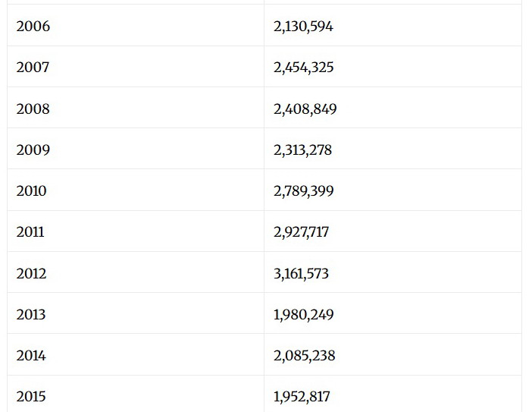The width and height of the screenshot is (532, 412).
Task: Click the 2009 year cell
Action: coord(33,150)
